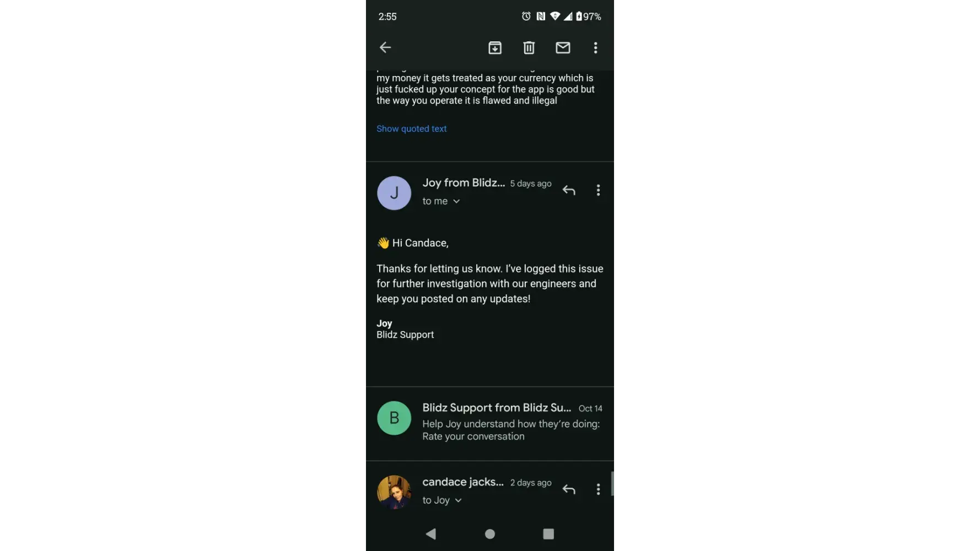Screen dimensions: 980x551
Task: Open recent apps with square button
Action: [x=548, y=534]
